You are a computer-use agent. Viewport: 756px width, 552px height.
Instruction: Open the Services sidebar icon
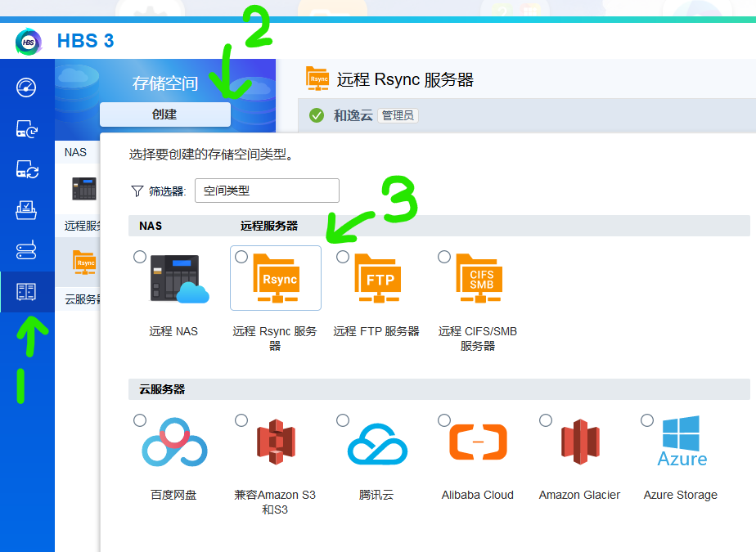[x=26, y=249]
